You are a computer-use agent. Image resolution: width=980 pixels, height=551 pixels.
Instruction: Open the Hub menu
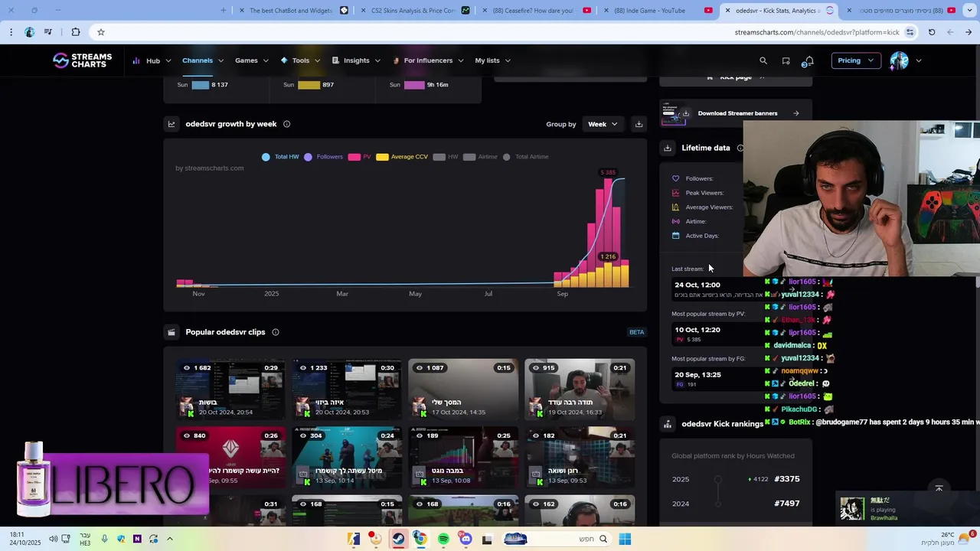(x=151, y=60)
